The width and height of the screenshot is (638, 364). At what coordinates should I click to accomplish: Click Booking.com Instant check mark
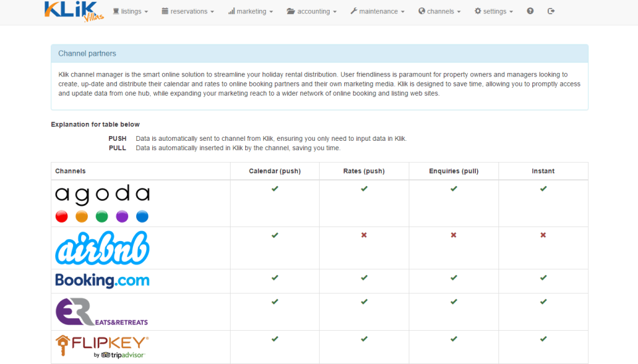543,278
